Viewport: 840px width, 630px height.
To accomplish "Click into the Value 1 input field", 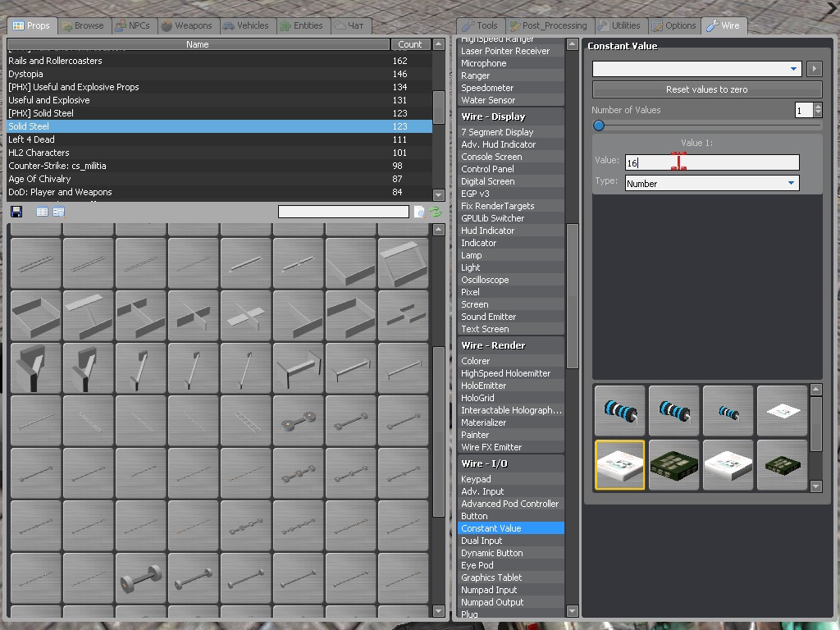I will click(711, 162).
